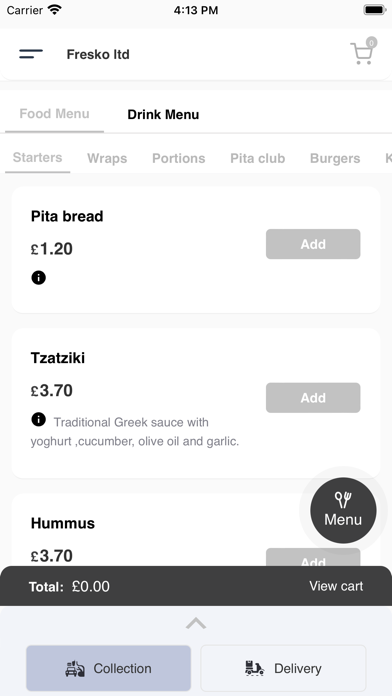Open the hamburger menu icon
The image size is (392, 696).
31,54
